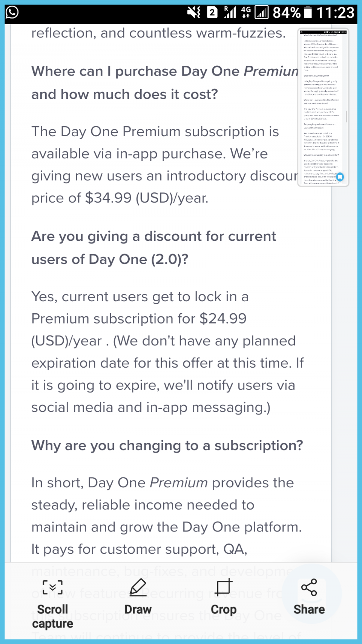
Task: Tap the $24.99 price text
Action: pos(223,319)
